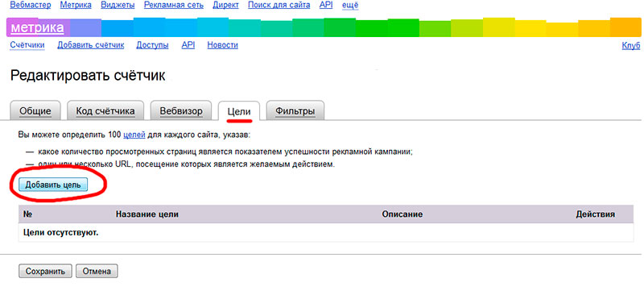The height and width of the screenshot is (291, 644).
Task: Expand the ещё services link
Action: pyautogui.click(x=350, y=6)
